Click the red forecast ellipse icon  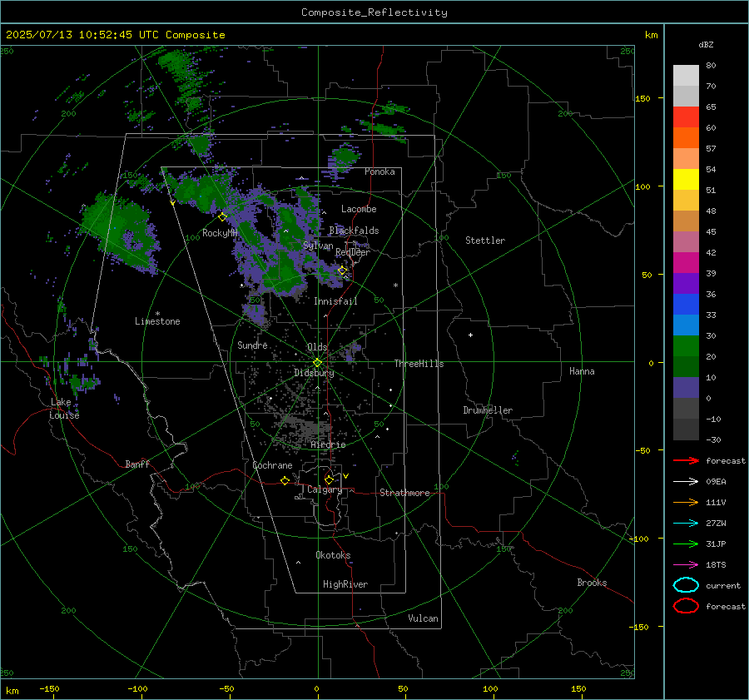[x=686, y=606]
